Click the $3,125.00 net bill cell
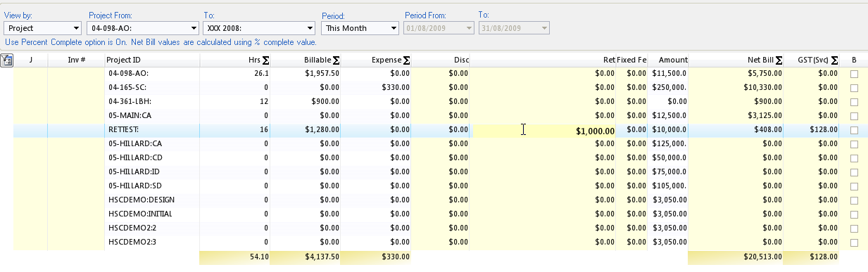The height and width of the screenshot is (272, 868). pyautogui.click(x=736, y=115)
